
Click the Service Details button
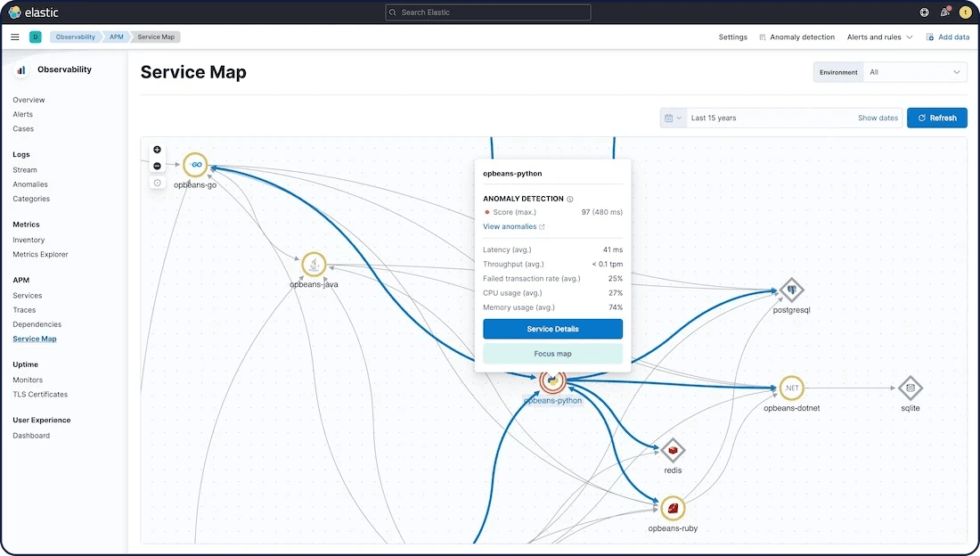552,329
